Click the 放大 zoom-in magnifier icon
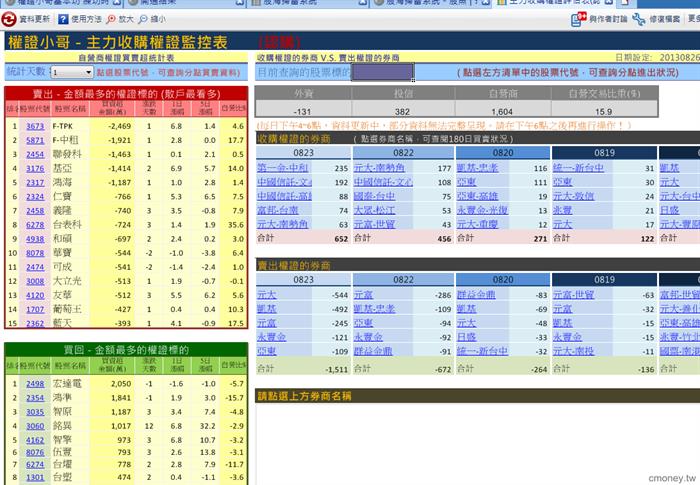Screen dimensions: 700x485 pyautogui.click(x=111, y=19)
